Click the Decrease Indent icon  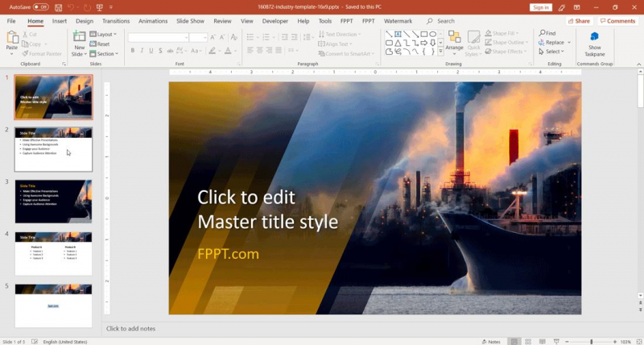tap(285, 37)
